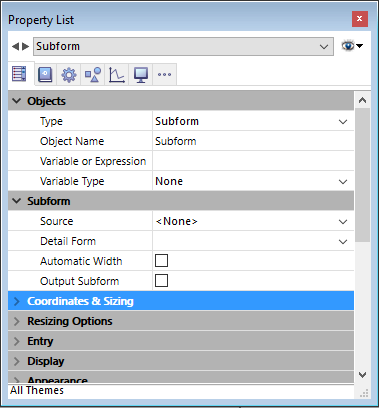Enable the Output Subform checkbox
This screenshot has height=408, width=379.
[161, 281]
